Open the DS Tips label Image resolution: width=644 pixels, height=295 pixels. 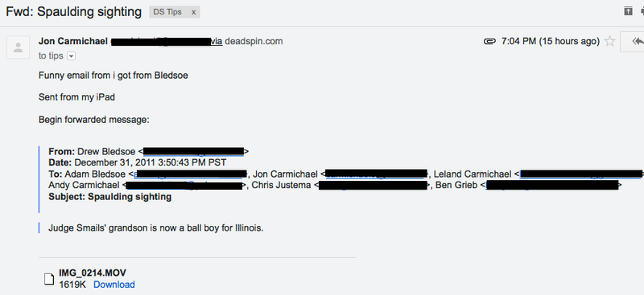pos(167,12)
